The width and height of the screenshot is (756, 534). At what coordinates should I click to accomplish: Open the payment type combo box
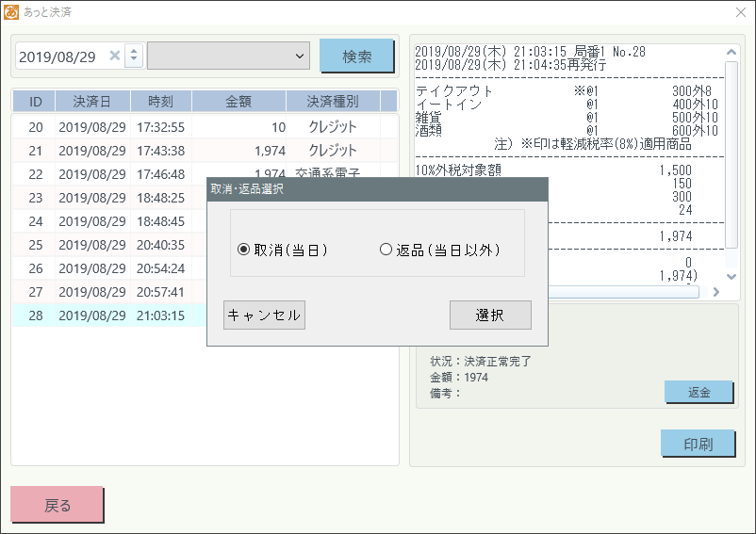(229, 57)
